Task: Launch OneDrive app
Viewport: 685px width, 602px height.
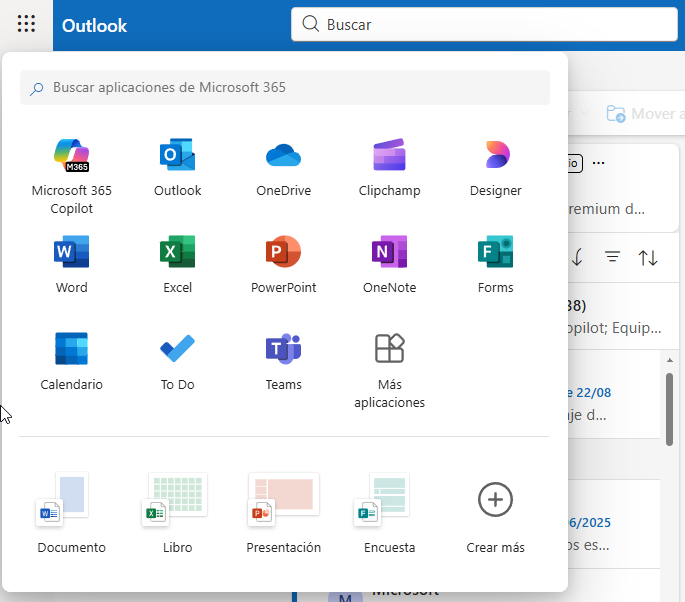Action: coord(284,168)
